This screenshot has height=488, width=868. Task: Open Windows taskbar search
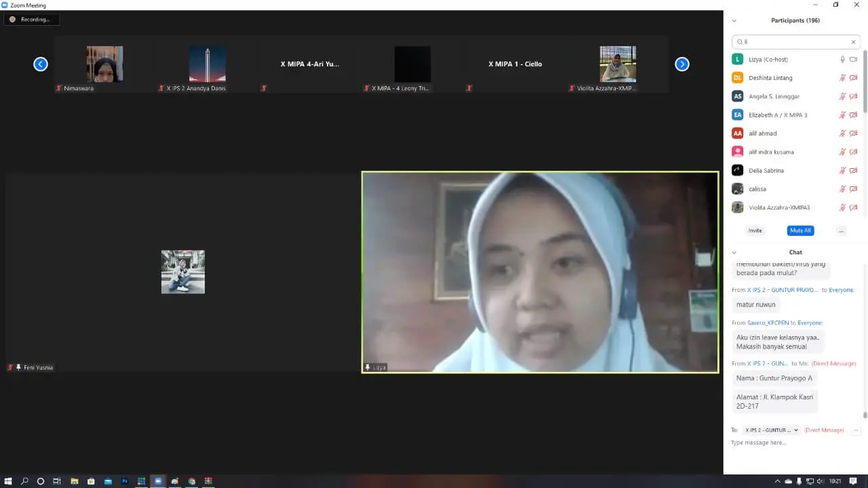pos(24,481)
